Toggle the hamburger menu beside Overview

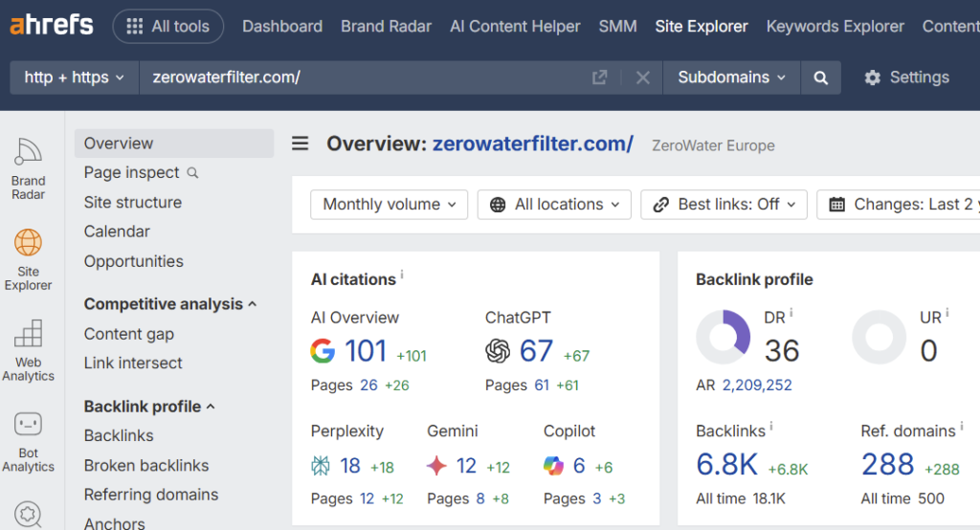tap(300, 144)
